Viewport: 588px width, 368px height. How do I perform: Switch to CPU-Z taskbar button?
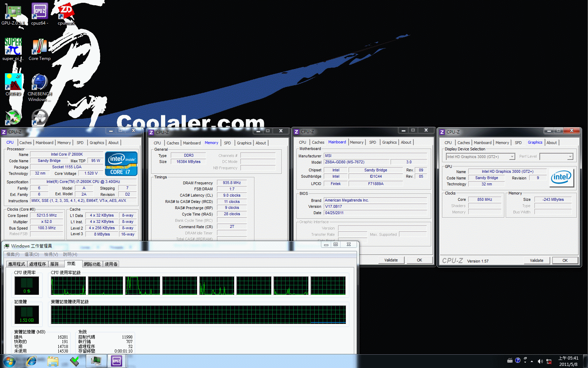(x=117, y=361)
